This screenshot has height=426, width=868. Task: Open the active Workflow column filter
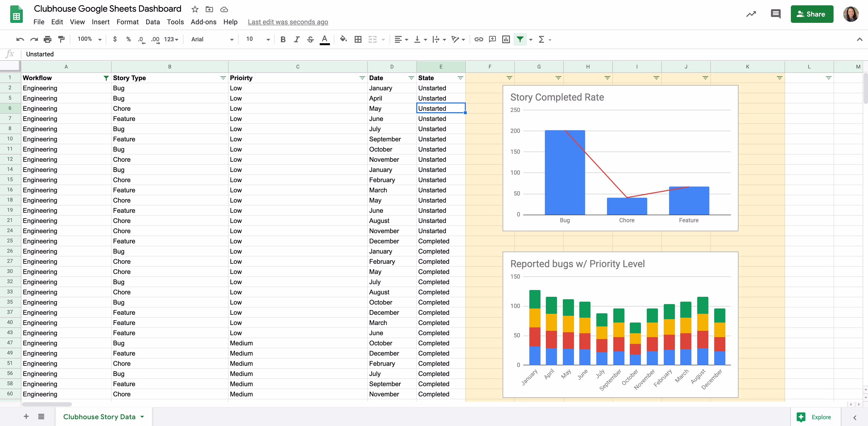[x=106, y=78]
